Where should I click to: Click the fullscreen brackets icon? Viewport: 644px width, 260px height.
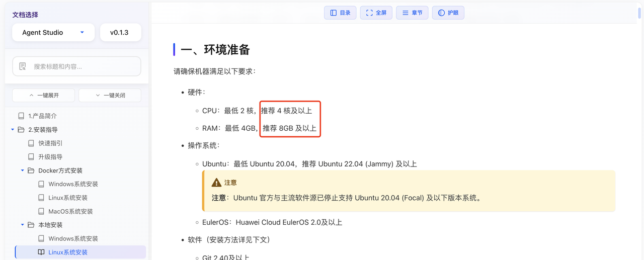click(x=370, y=13)
